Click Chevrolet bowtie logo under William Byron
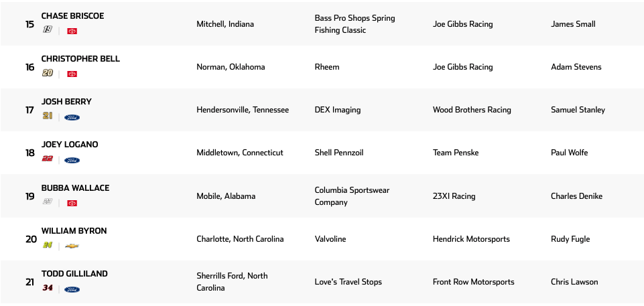Viewport: 644px width, 306px height. point(72,246)
